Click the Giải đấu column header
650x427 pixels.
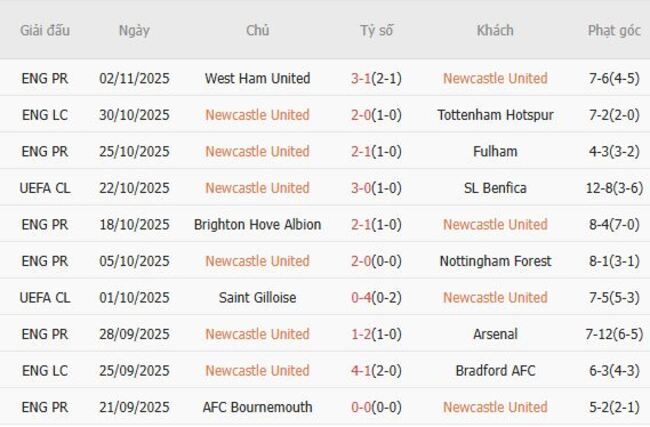click(x=45, y=30)
